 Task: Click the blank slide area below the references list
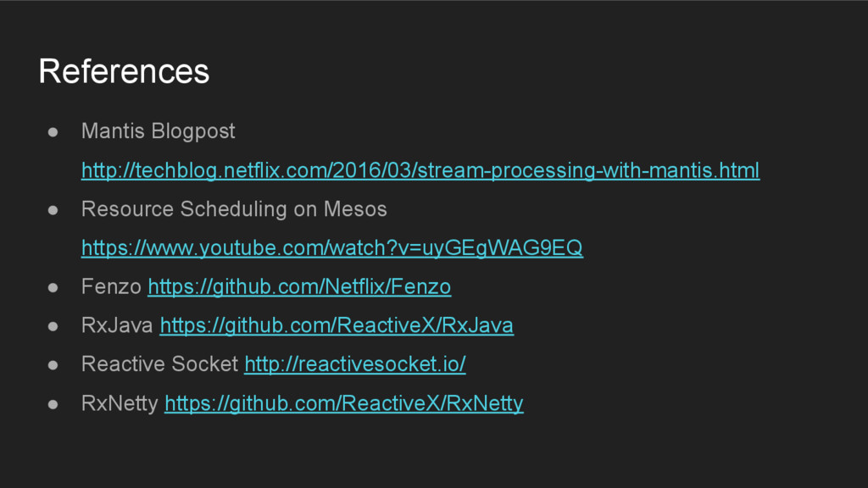click(x=434, y=453)
